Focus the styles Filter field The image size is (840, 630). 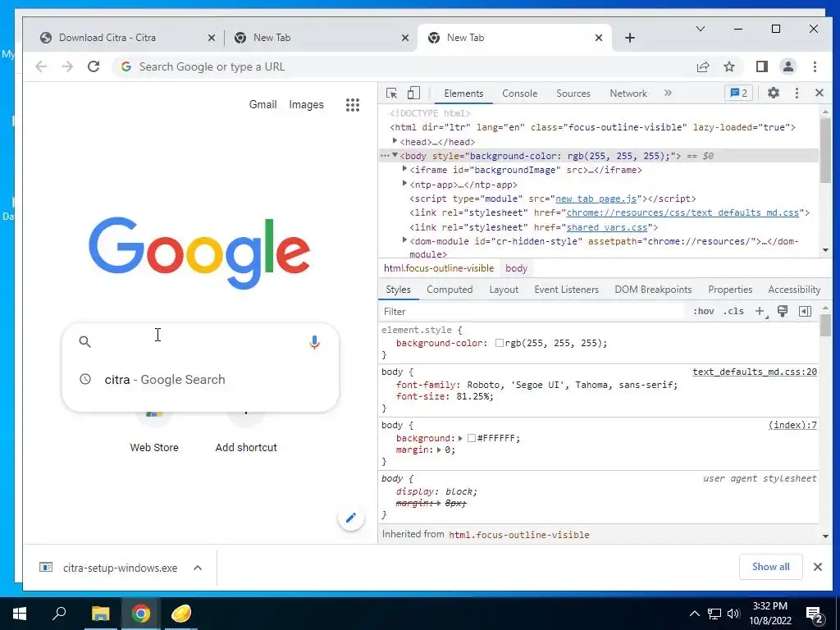[532, 311]
